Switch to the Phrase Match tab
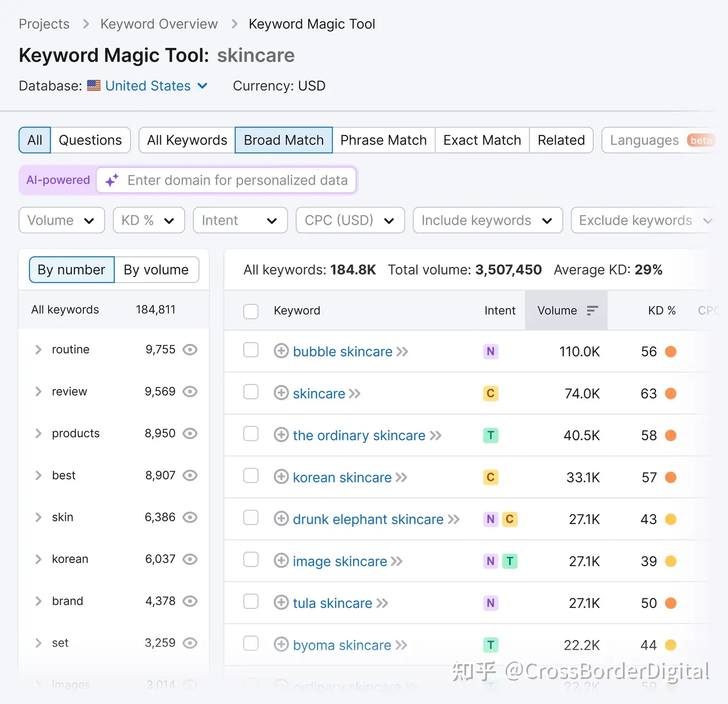Image resolution: width=728 pixels, height=704 pixels. tap(383, 140)
